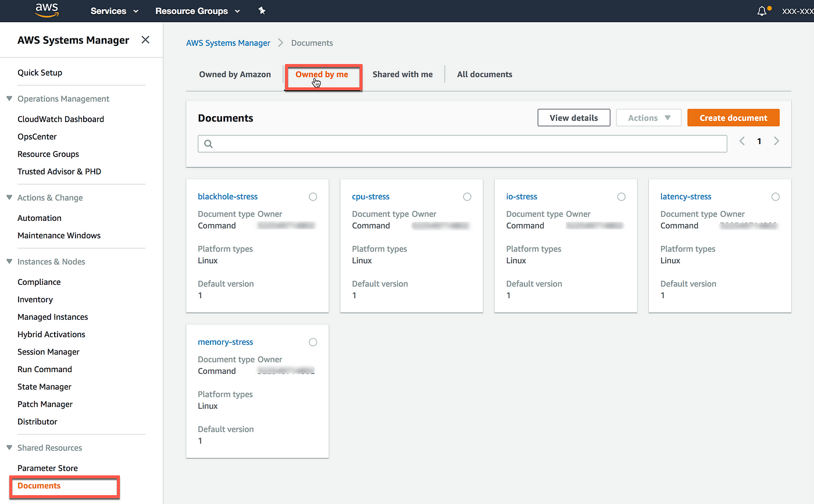
Task: Open Parameter Store in sidebar
Action: pos(48,468)
